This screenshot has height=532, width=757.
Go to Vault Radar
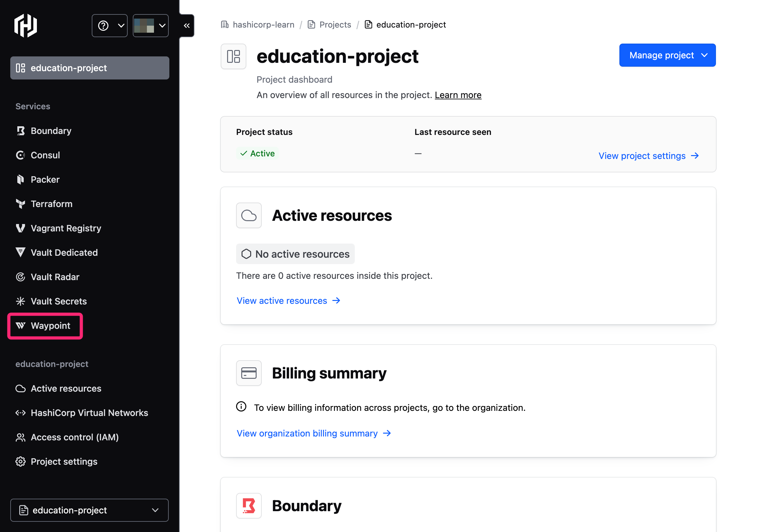(55, 277)
